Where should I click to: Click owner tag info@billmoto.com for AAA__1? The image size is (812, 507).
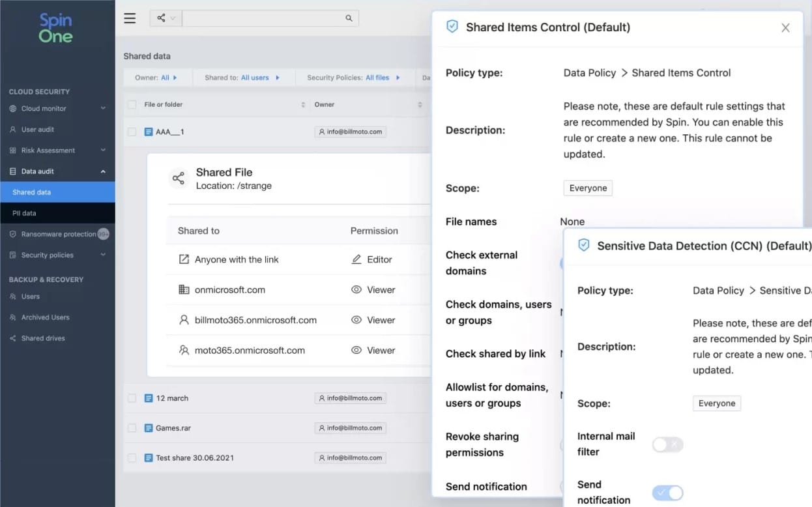(350, 132)
